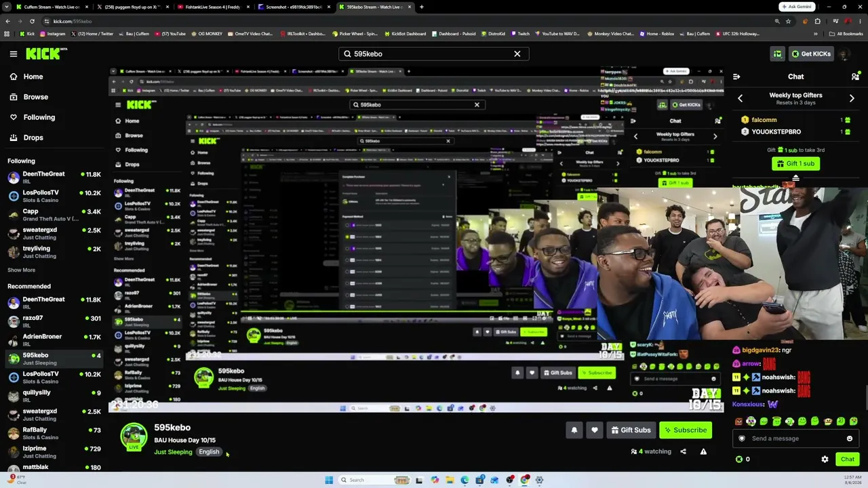Image resolution: width=868 pixels, height=488 pixels.
Task: Click the search field containing 595kebo
Action: point(434,54)
